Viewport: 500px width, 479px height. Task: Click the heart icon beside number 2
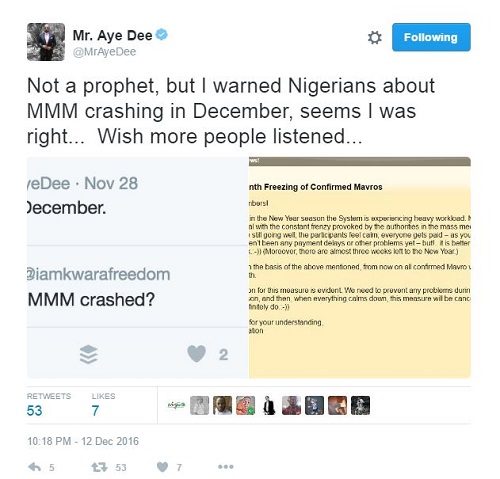(x=197, y=354)
